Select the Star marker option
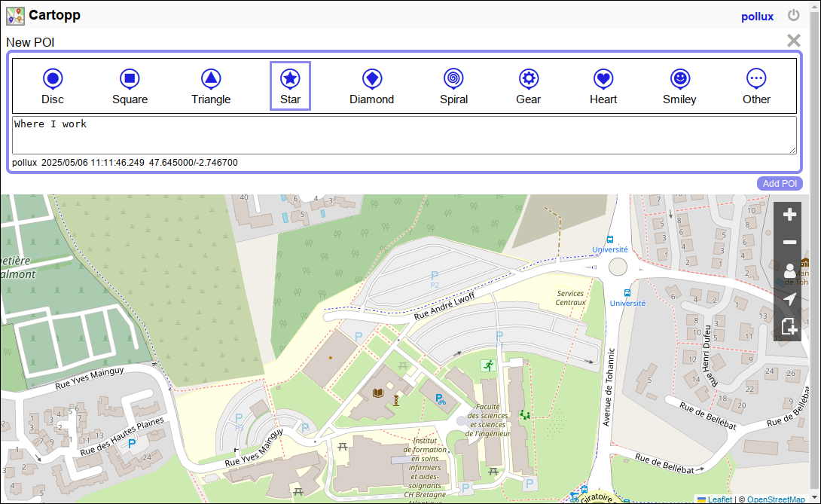The width and height of the screenshot is (821, 504). (x=290, y=86)
